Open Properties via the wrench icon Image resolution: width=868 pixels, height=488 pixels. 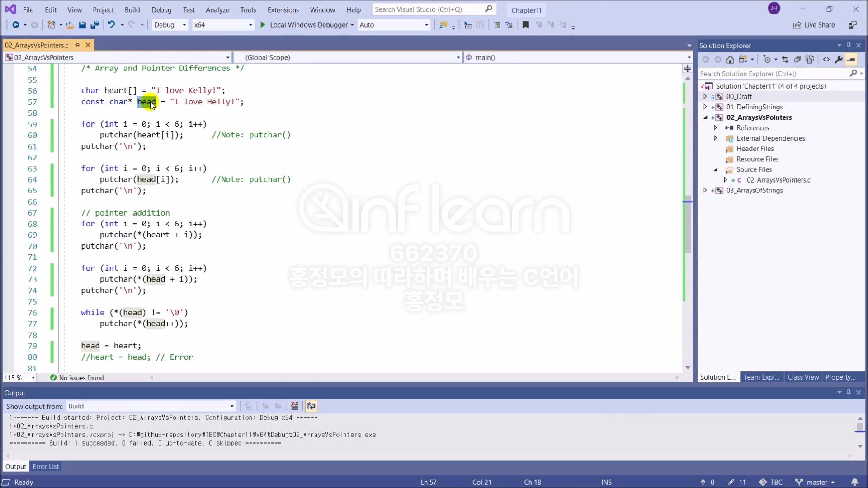click(x=839, y=60)
